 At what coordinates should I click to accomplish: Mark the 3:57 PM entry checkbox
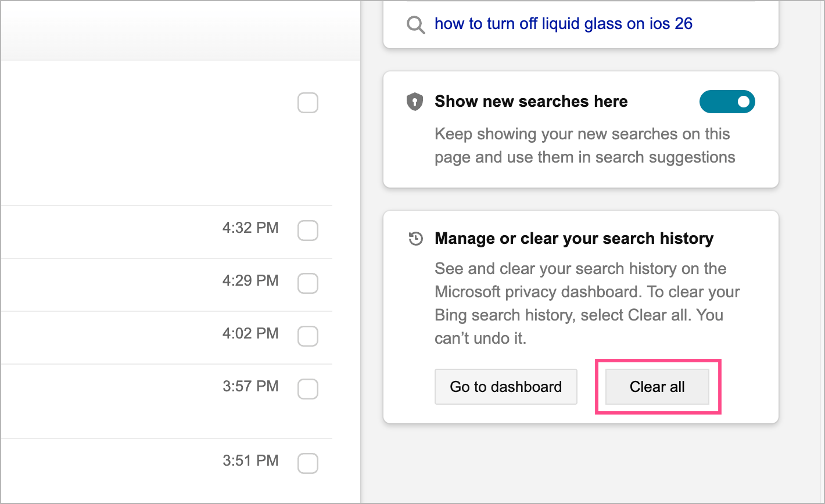click(x=308, y=388)
